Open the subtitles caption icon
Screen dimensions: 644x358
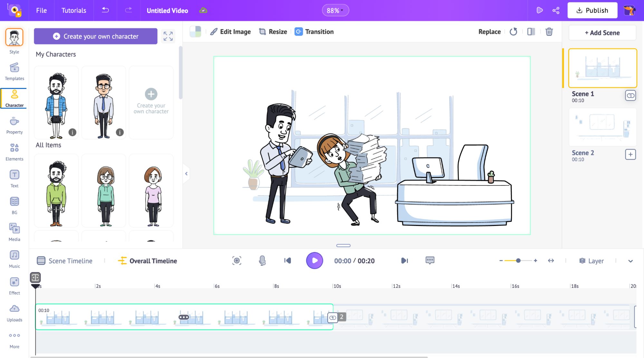point(430,260)
